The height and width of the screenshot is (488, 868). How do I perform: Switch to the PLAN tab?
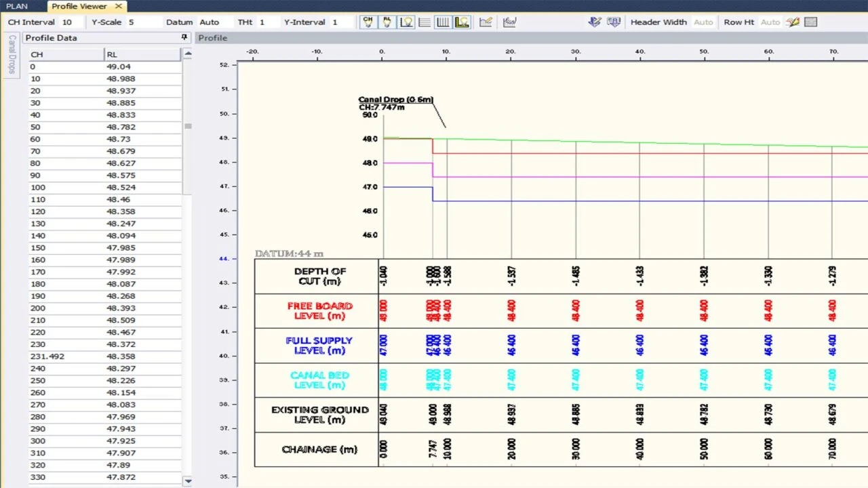click(17, 6)
